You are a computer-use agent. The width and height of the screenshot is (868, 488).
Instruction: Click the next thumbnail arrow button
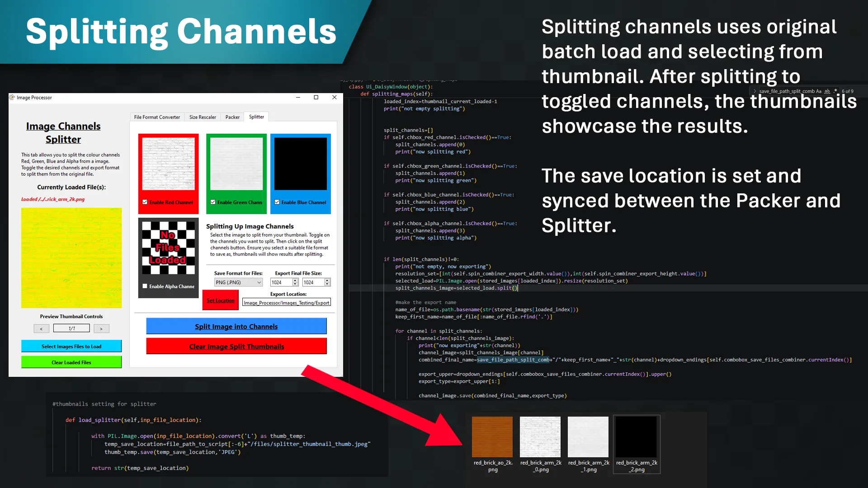coord(101,328)
